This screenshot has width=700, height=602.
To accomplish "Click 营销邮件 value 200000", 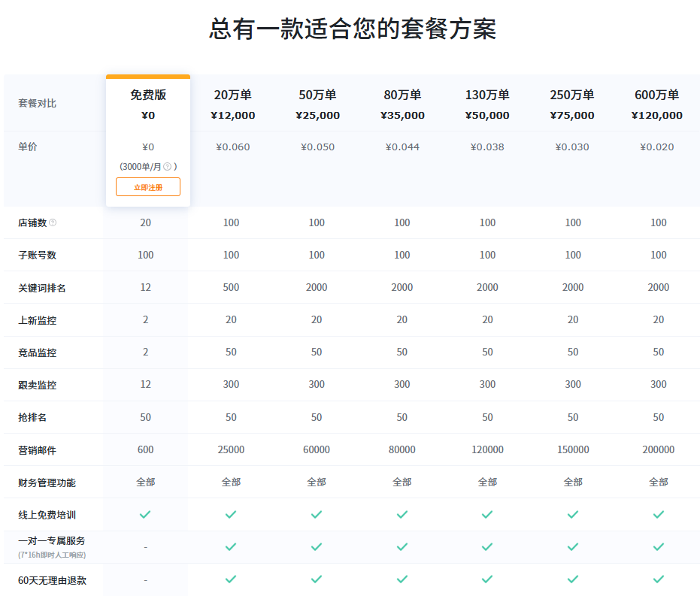I will (659, 449).
